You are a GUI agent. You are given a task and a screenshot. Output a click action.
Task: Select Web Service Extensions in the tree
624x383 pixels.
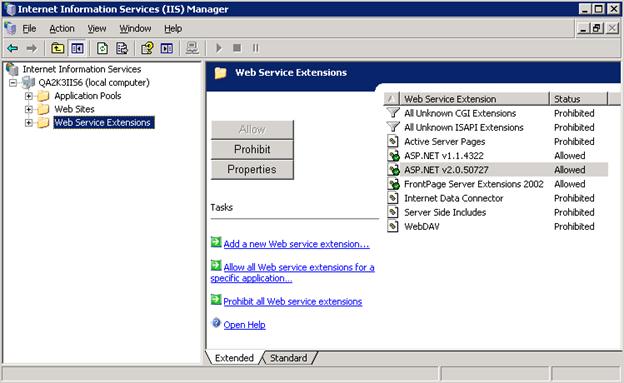(103, 123)
